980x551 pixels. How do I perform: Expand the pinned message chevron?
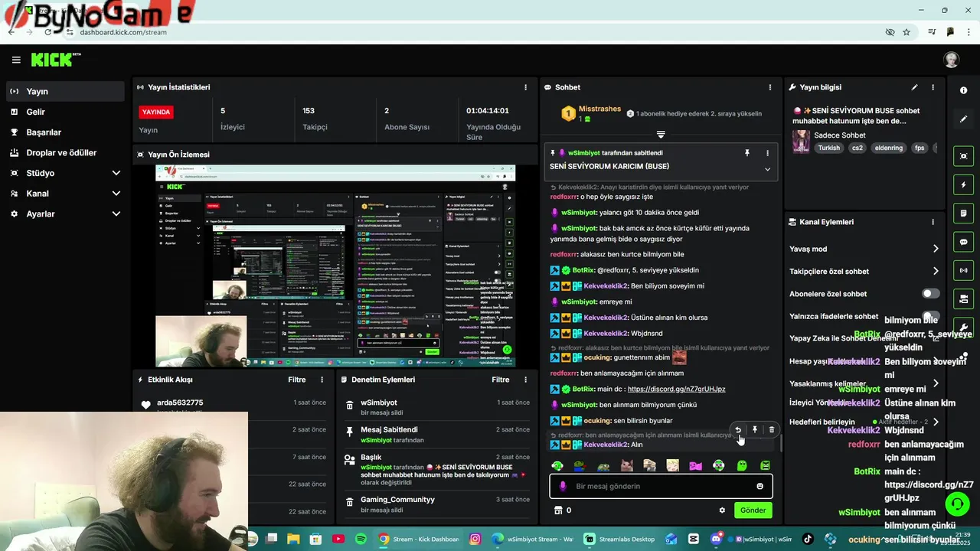coord(767,169)
